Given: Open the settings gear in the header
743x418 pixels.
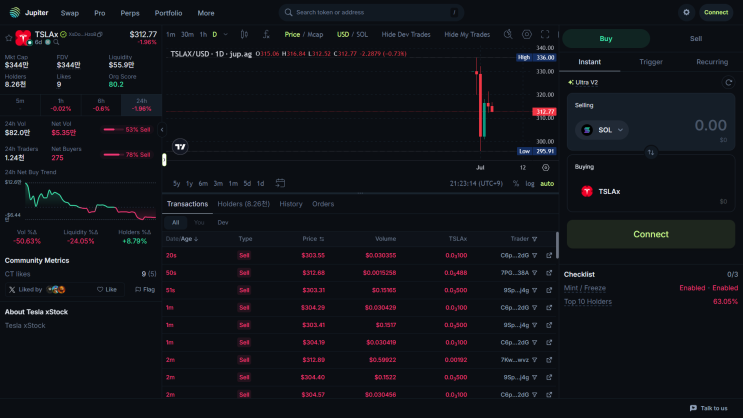Looking at the screenshot, I should [686, 12].
